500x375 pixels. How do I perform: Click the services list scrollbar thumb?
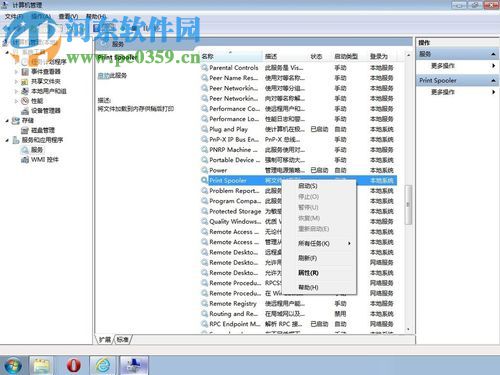pos(408,204)
